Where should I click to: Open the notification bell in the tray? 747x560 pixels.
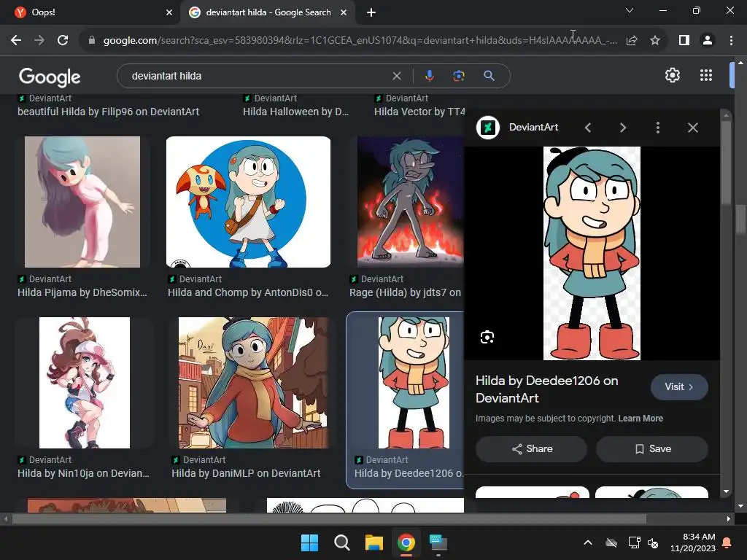point(727,542)
